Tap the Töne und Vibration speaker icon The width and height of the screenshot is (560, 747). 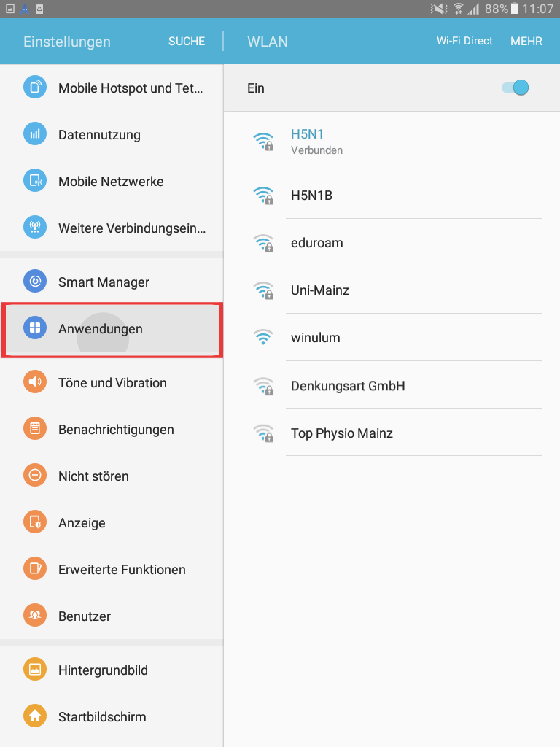click(35, 382)
